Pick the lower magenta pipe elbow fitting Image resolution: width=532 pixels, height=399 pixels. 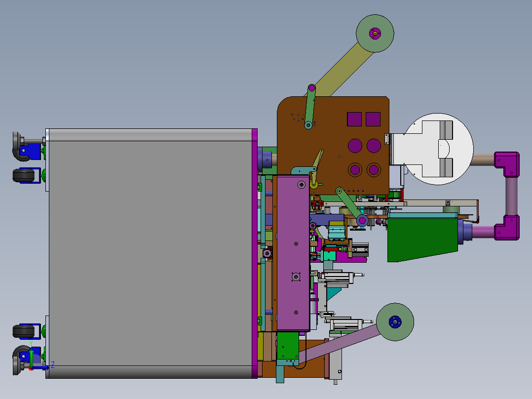coord(507,228)
